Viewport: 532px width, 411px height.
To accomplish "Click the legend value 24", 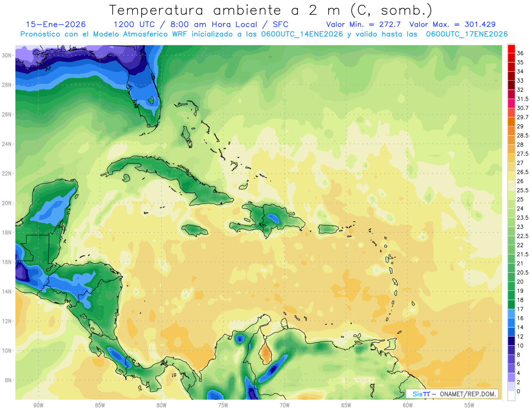I will click(520, 208).
